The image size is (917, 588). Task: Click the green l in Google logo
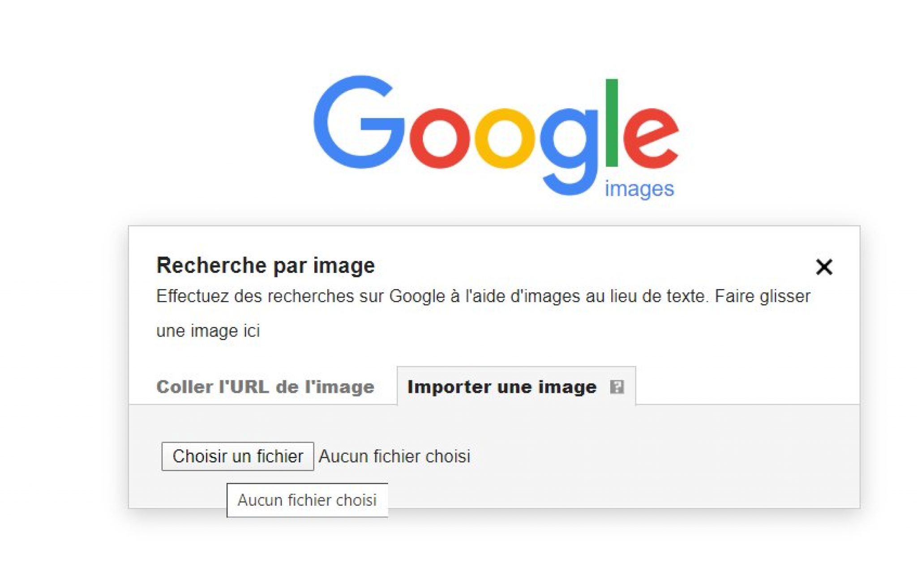point(612,123)
